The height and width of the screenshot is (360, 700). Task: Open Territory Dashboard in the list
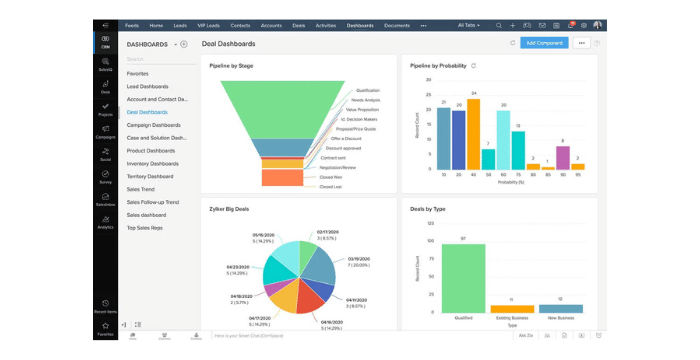pos(150,176)
